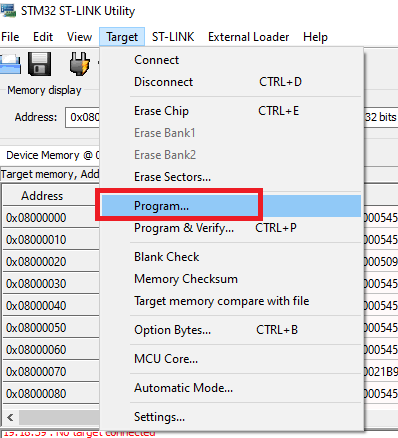This screenshot has width=398, height=438.
Task: Choose Program & Verify... entry
Action: pyautogui.click(x=231, y=228)
